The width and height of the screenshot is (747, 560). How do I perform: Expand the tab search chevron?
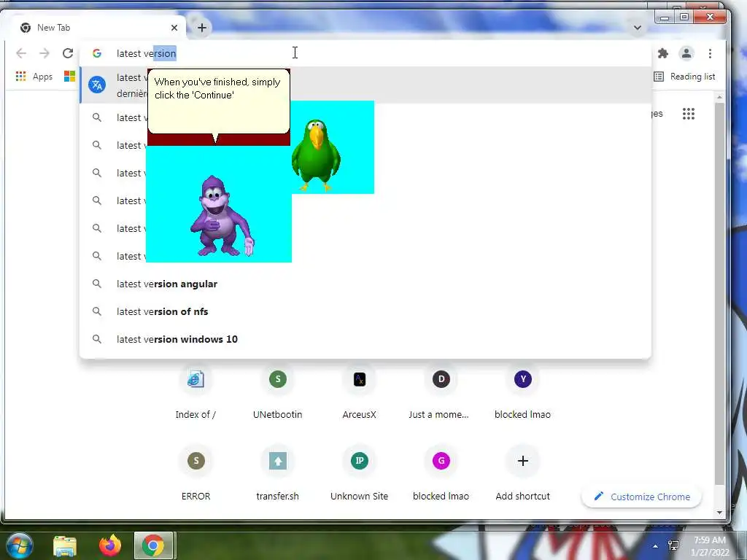637,28
